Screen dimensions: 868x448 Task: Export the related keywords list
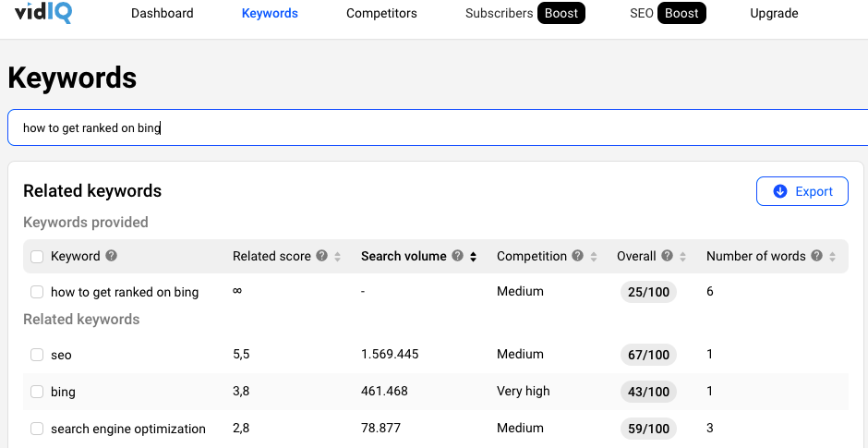pyautogui.click(x=802, y=191)
